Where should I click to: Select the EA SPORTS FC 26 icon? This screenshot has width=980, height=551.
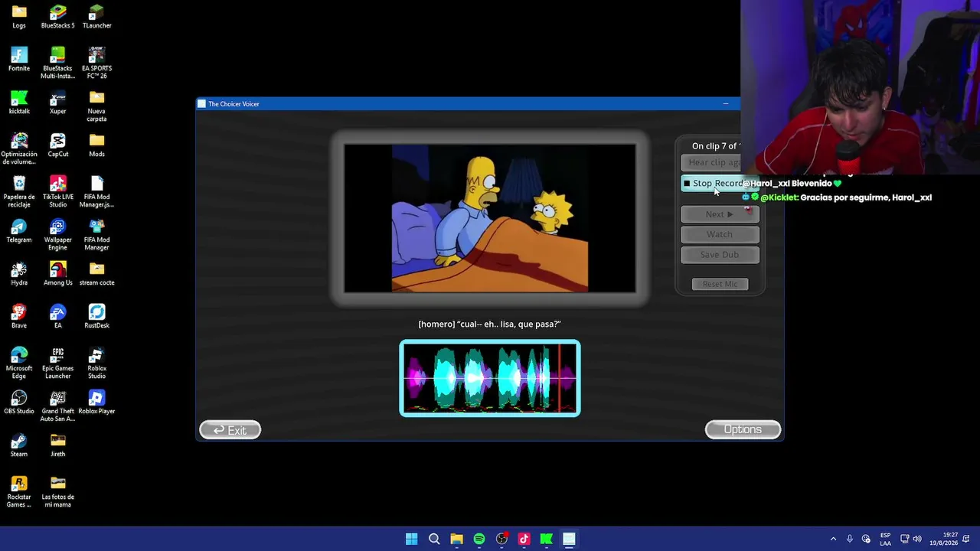96,63
